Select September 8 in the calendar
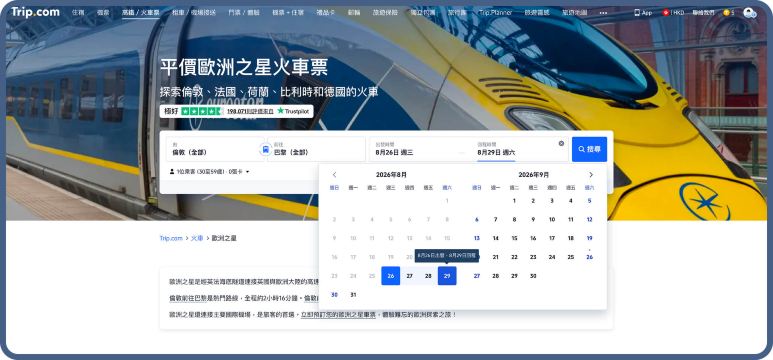Screen dimensions: 773x360 [514, 219]
